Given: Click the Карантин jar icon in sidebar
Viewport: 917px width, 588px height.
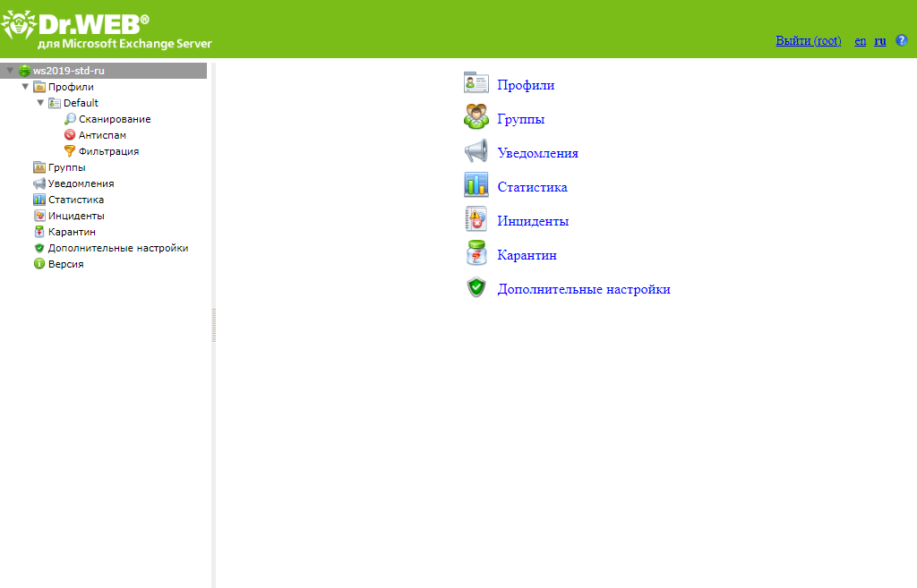Looking at the screenshot, I should [x=39, y=232].
